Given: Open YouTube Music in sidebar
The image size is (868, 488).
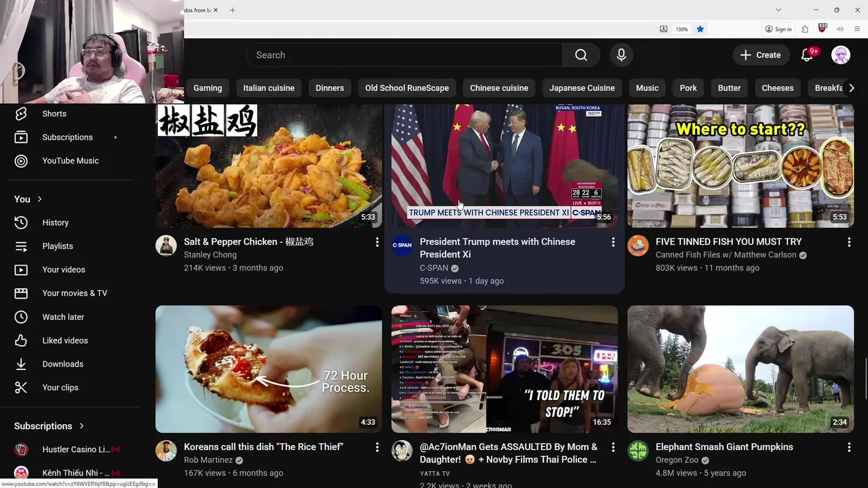Looking at the screenshot, I should (71, 161).
